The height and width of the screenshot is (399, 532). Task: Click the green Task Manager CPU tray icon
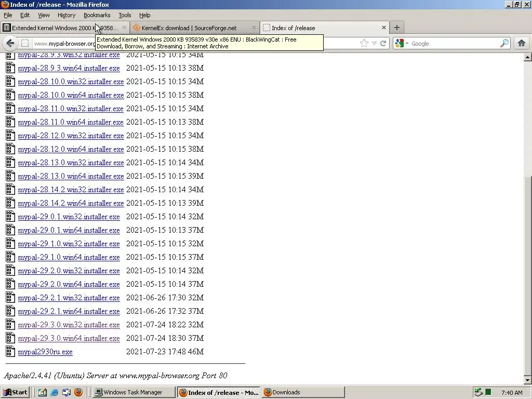point(488,392)
